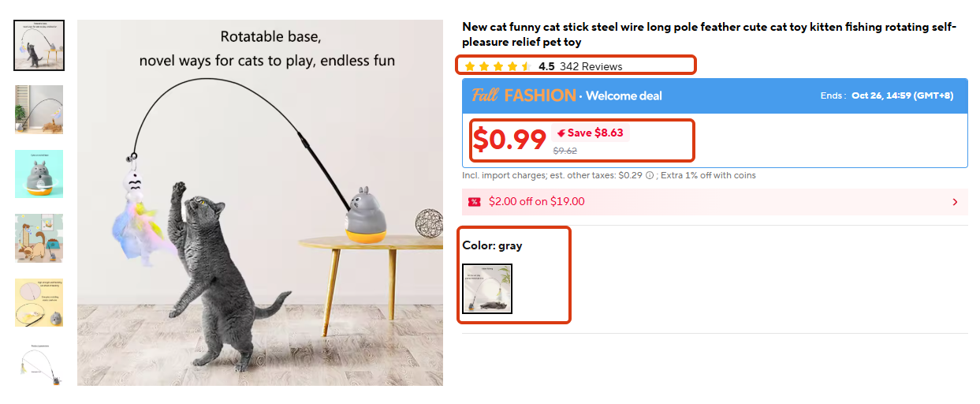Select the gray color variant swatch

click(487, 289)
